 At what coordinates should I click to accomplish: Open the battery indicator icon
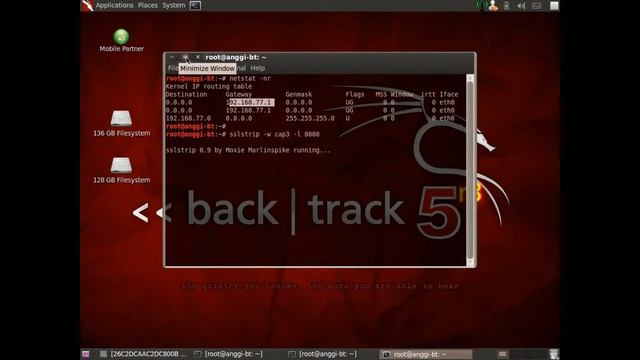click(507, 6)
